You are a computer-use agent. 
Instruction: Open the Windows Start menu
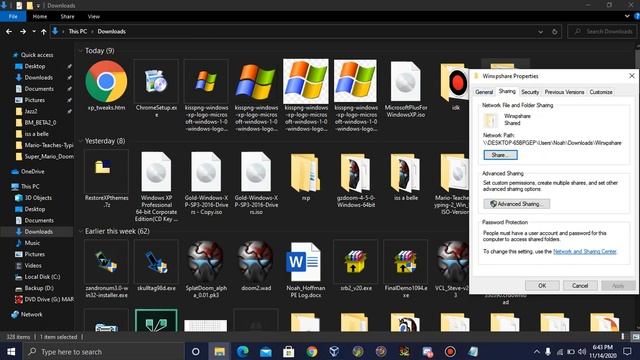click(11, 351)
